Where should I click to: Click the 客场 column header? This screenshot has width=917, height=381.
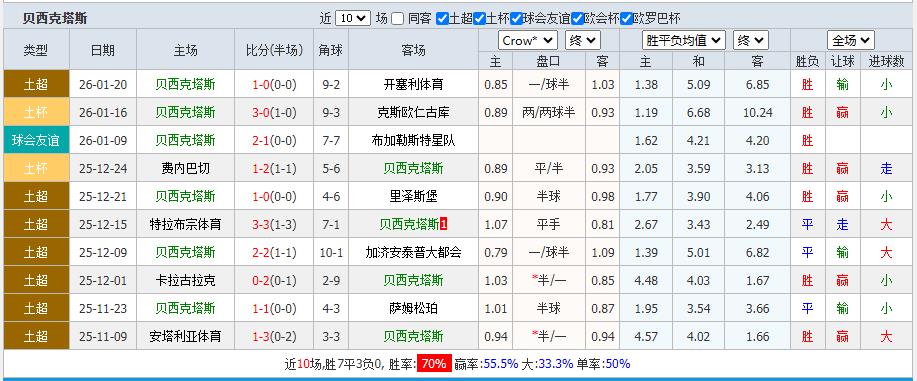413,50
